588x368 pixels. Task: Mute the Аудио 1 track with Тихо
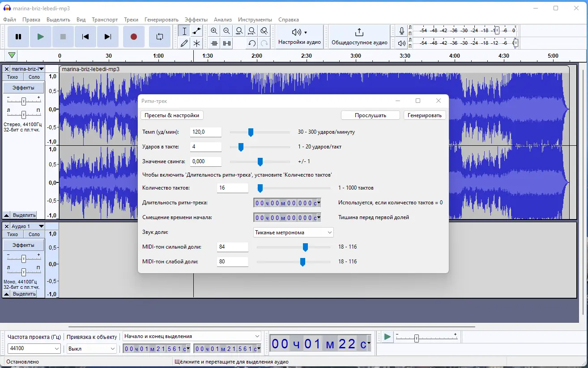pos(13,234)
